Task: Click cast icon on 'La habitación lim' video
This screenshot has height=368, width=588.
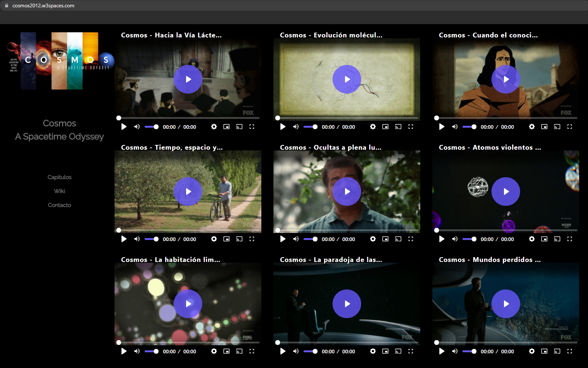Action: 239,351
